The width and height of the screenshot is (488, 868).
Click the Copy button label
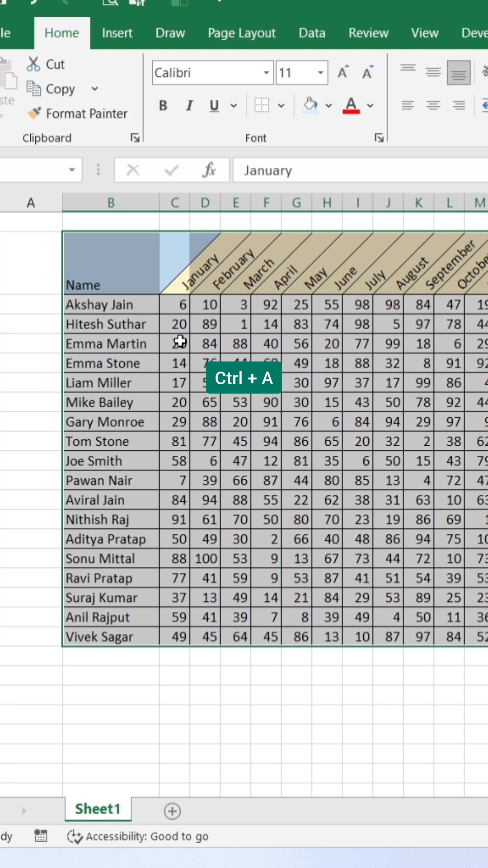point(61,89)
